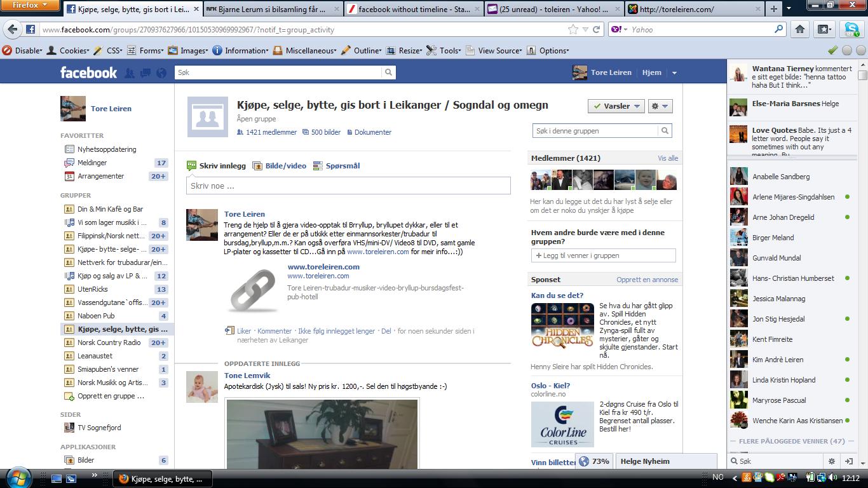Bookmark this page with star icon
This screenshot has height=488, width=868.
tap(573, 29)
